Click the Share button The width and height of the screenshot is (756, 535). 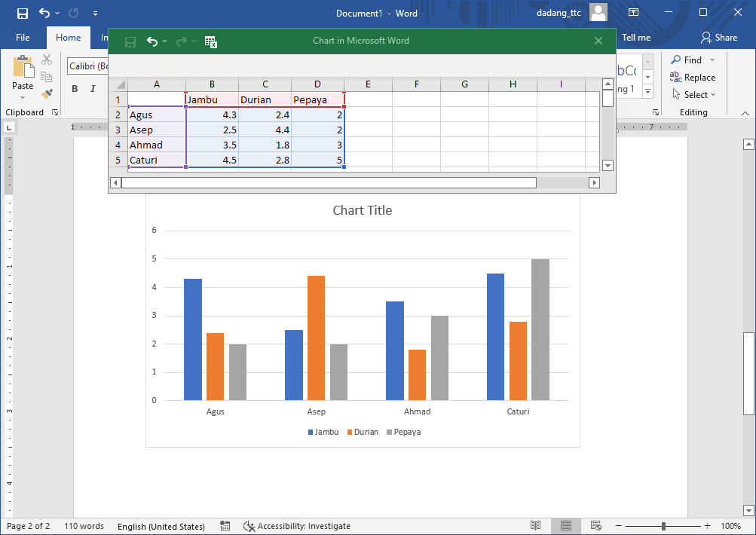[x=720, y=37]
